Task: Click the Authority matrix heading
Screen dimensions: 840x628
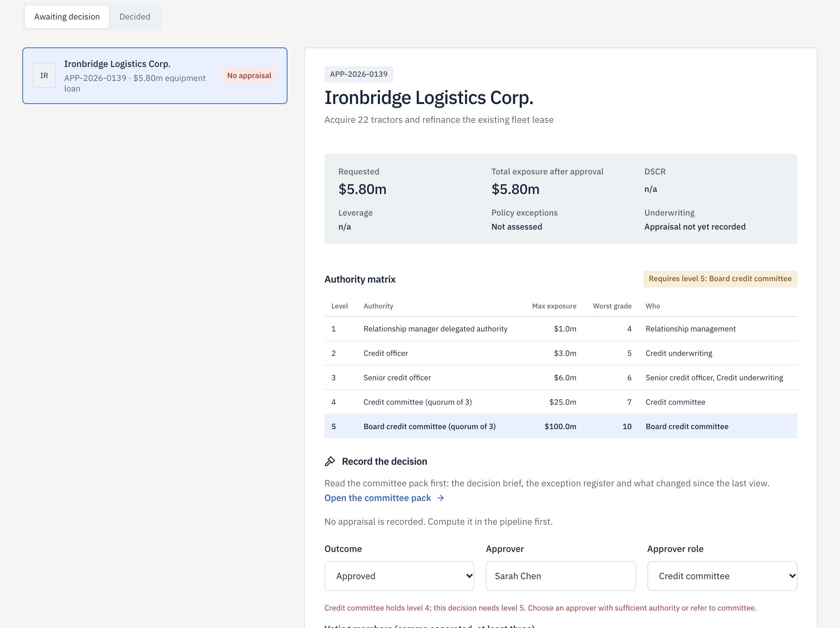Action: (x=360, y=279)
